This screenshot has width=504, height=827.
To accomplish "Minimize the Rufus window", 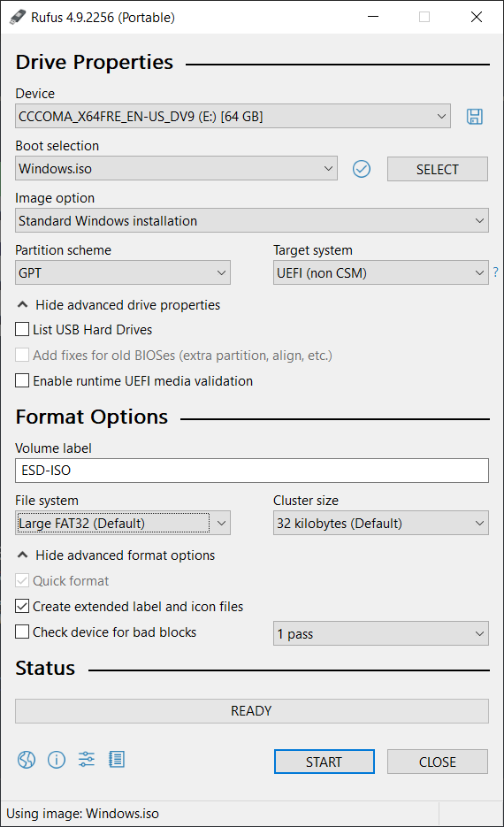I will coord(373,17).
